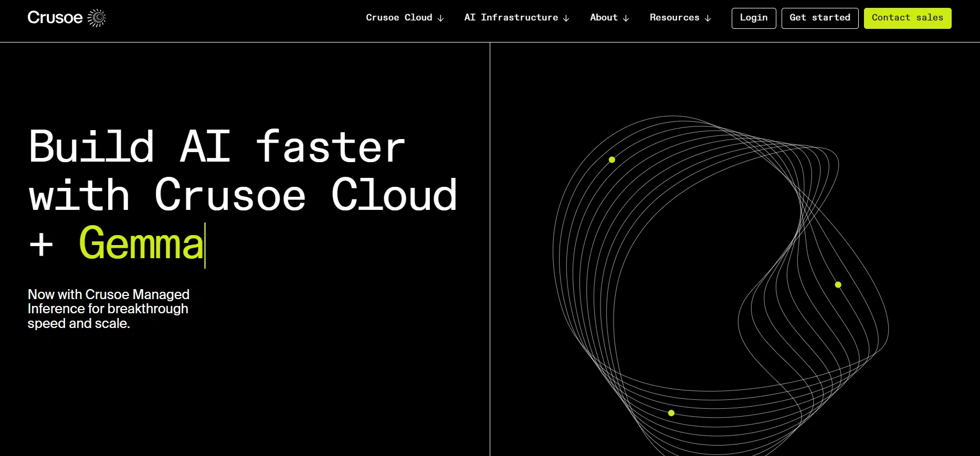The image size is (980, 456).
Task: Select the About nav item
Action: pyautogui.click(x=604, y=18)
